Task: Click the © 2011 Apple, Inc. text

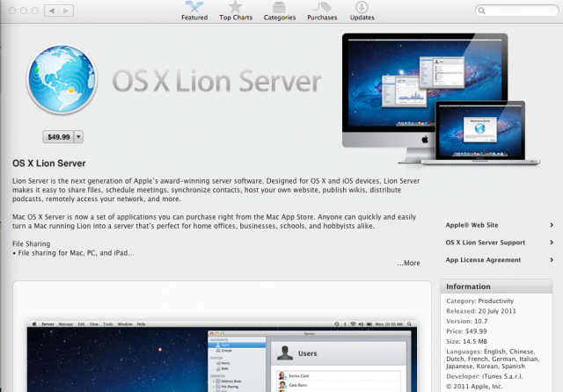Action: click(474, 386)
